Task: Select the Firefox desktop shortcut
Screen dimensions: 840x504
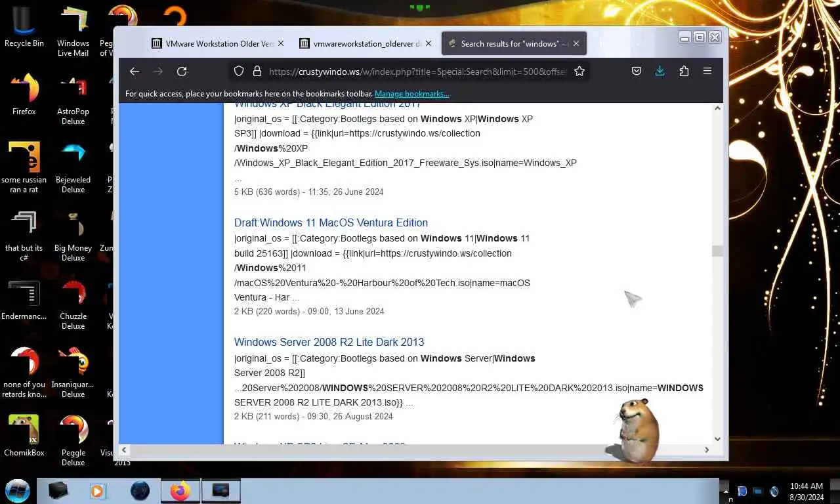Action: (x=24, y=94)
